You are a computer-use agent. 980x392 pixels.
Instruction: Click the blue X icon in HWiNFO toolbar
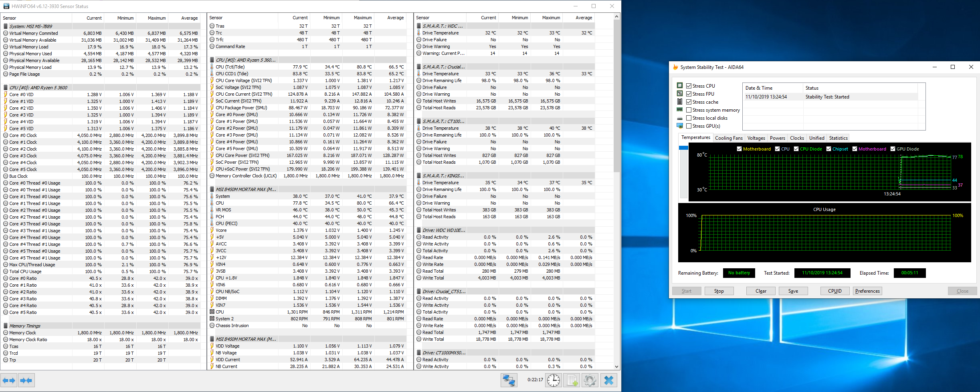tap(608, 380)
